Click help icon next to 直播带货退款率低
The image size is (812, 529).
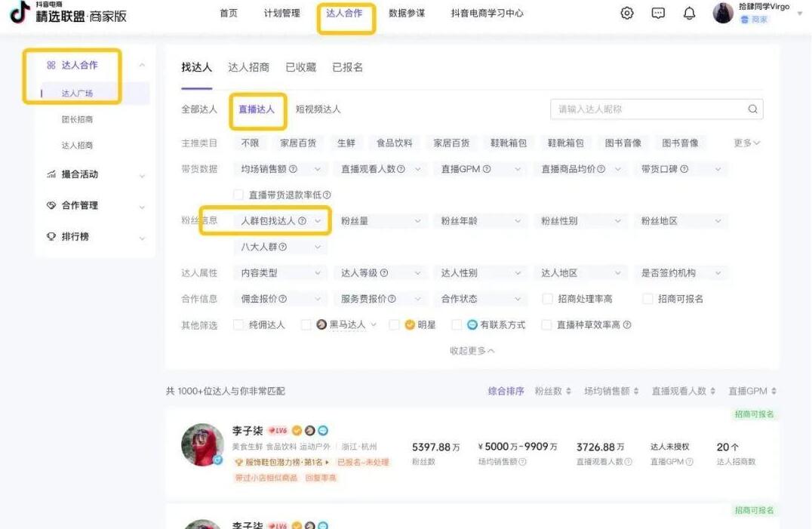[x=327, y=195]
